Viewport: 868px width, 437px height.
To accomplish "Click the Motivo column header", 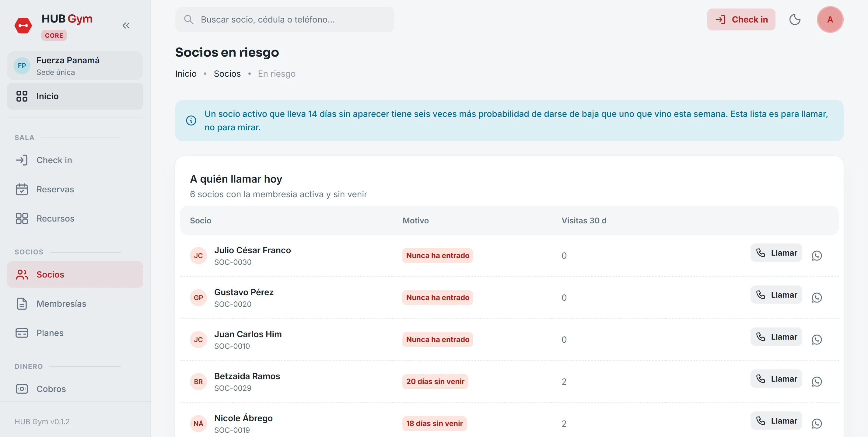I will (x=415, y=221).
